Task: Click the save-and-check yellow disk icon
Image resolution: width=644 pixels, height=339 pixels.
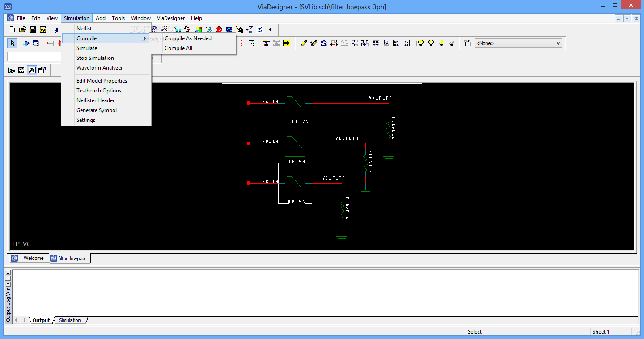Action: [x=43, y=29]
